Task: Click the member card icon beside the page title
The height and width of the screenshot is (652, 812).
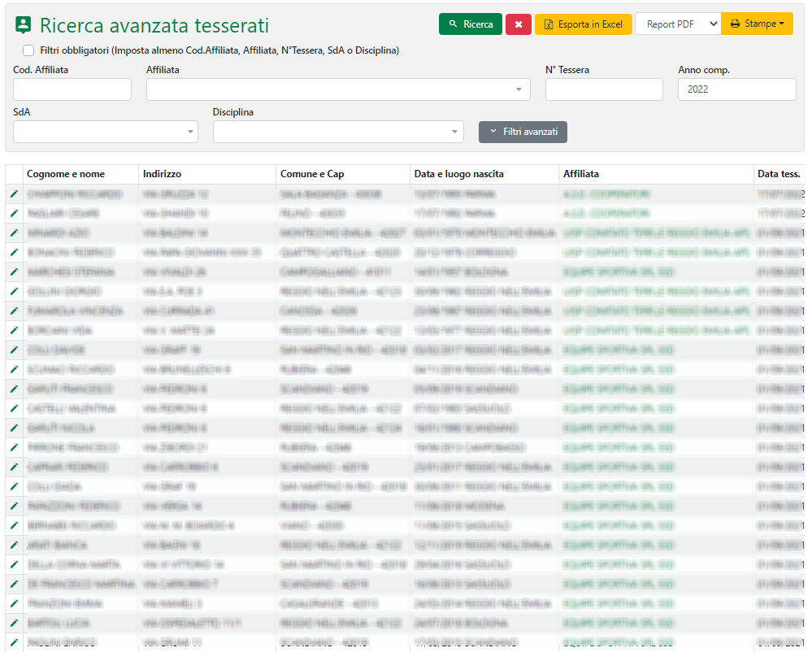Action: 24,26
